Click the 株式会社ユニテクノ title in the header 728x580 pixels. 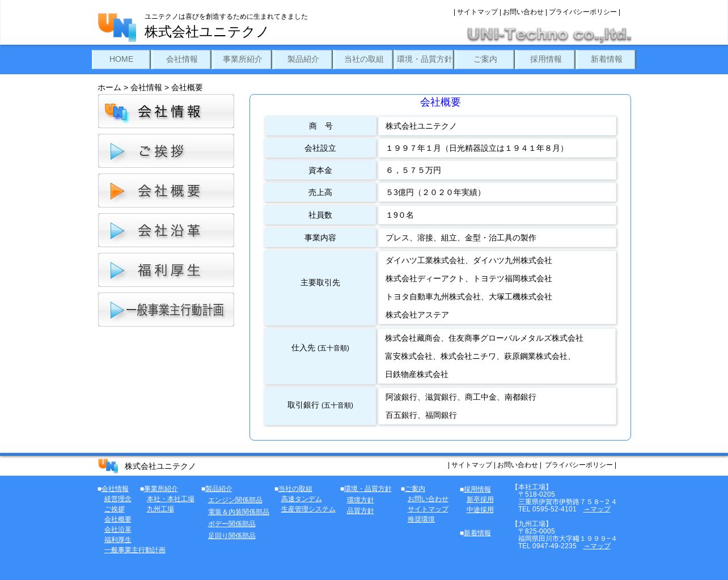(x=206, y=32)
